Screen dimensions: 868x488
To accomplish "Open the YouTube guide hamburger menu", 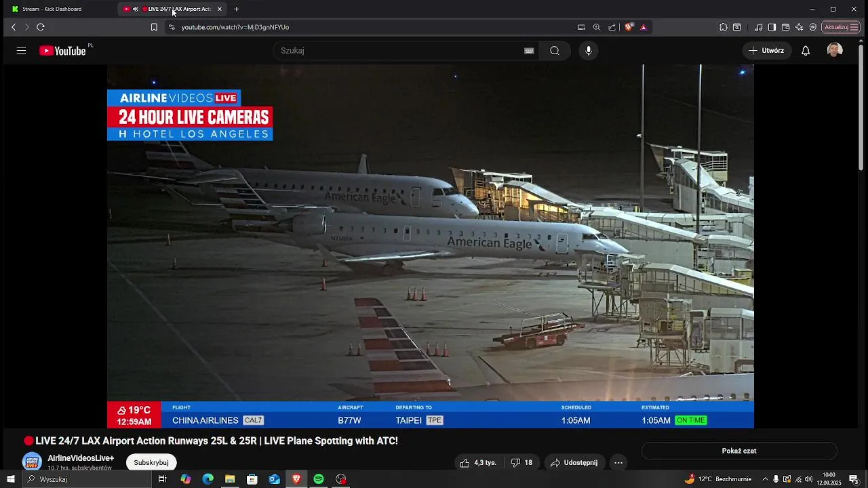I will (21, 51).
